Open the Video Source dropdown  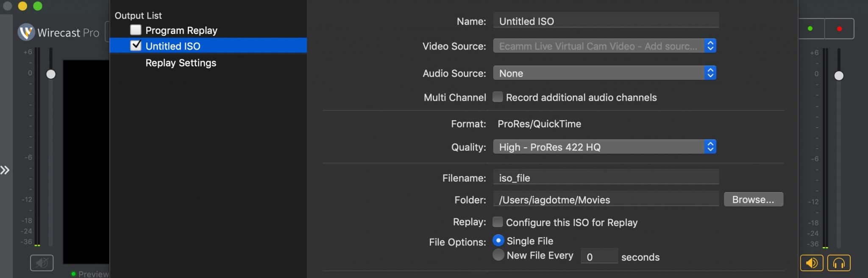pyautogui.click(x=604, y=46)
